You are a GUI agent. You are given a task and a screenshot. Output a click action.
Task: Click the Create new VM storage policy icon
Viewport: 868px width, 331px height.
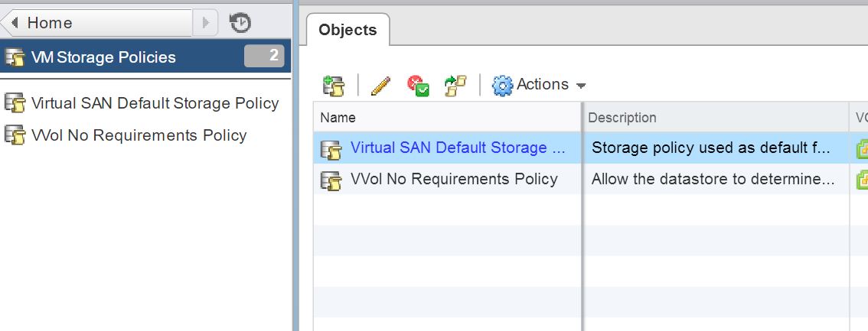pos(334,86)
